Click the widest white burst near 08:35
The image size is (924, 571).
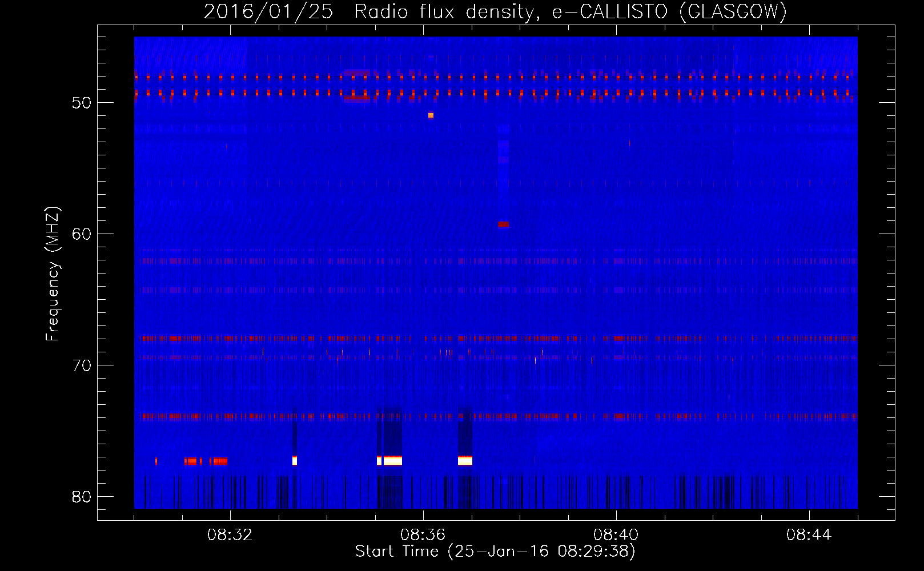393,460
